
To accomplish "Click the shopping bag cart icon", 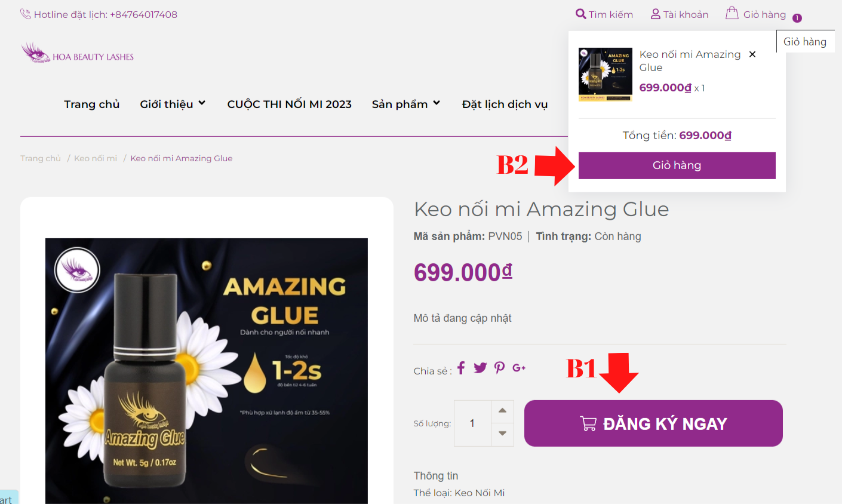I will click(732, 13).
